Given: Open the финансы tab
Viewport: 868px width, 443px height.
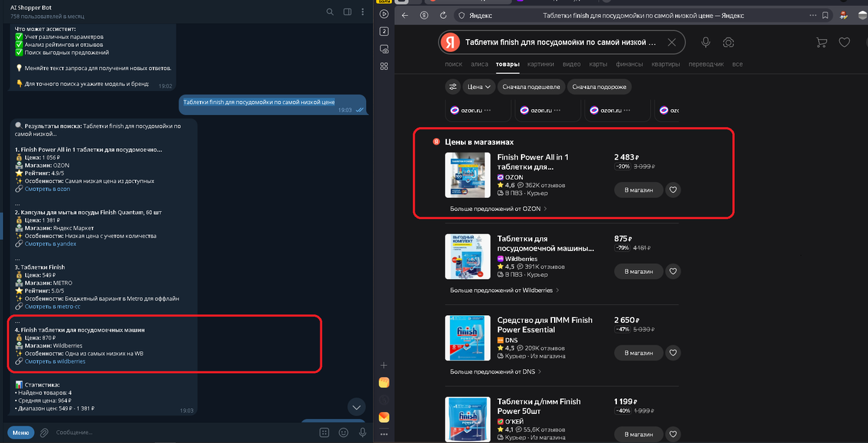Looking at the screenshot, I should click(x=629, y=64).
